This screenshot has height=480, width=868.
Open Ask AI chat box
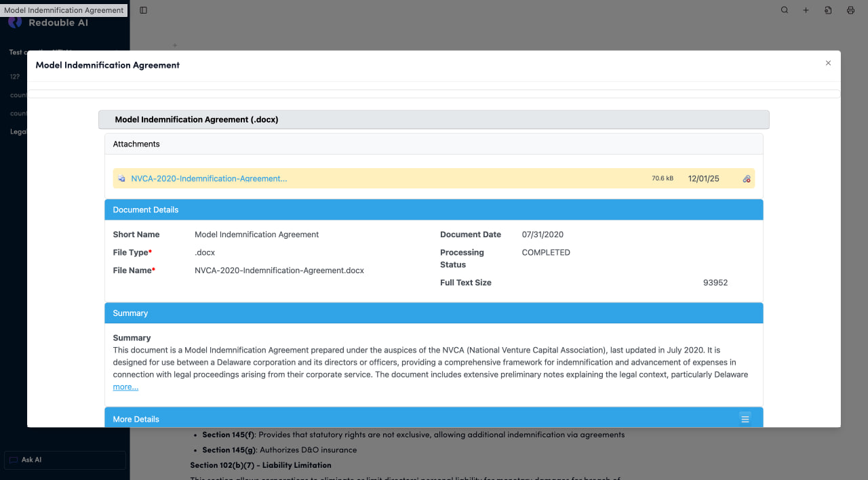coord(65,460)
